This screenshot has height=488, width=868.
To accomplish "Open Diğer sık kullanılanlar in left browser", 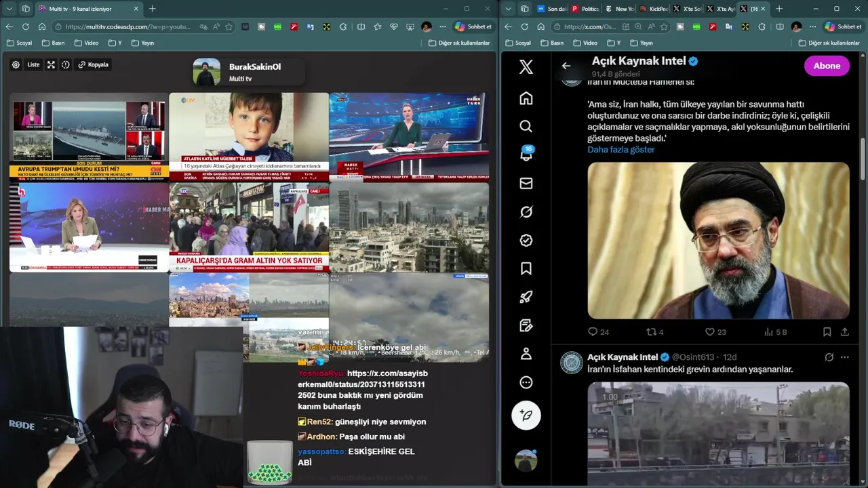I will (x=459, y=43).
